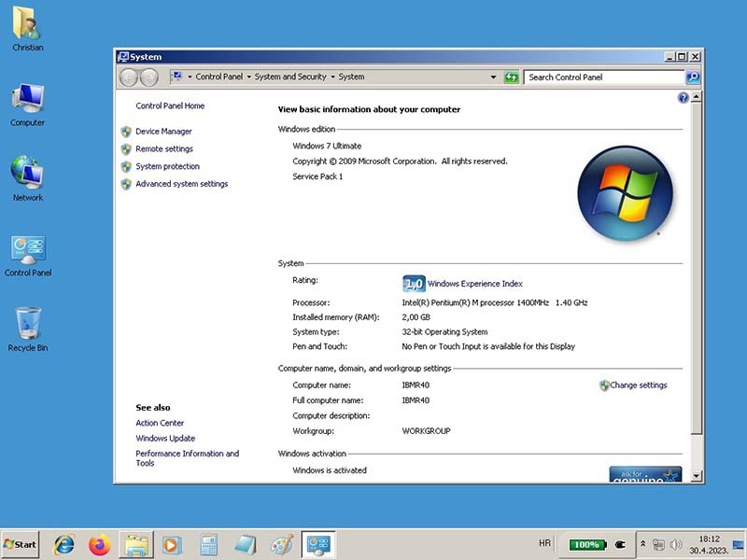
Task: Open Internet Explorer from the taskbar
Action: (64, 544)
